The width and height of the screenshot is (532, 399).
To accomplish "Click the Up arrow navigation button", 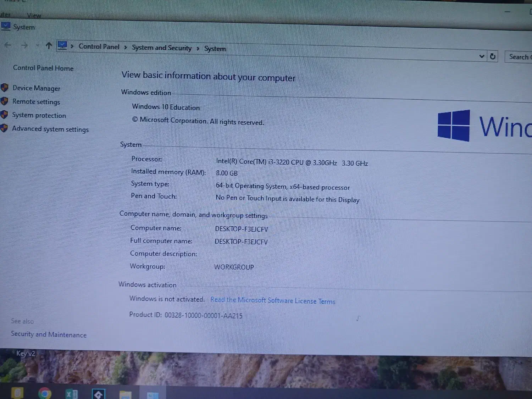I will click(49, 45).
